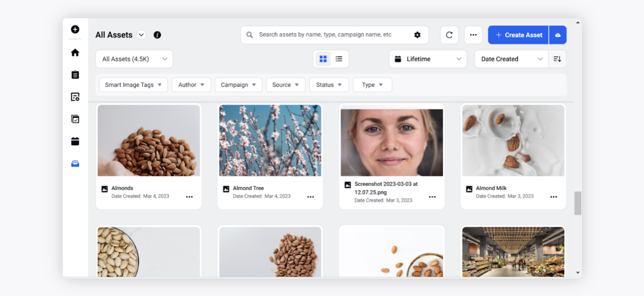
Task: Click the All Assets heading text
Action: click(114, 35)
